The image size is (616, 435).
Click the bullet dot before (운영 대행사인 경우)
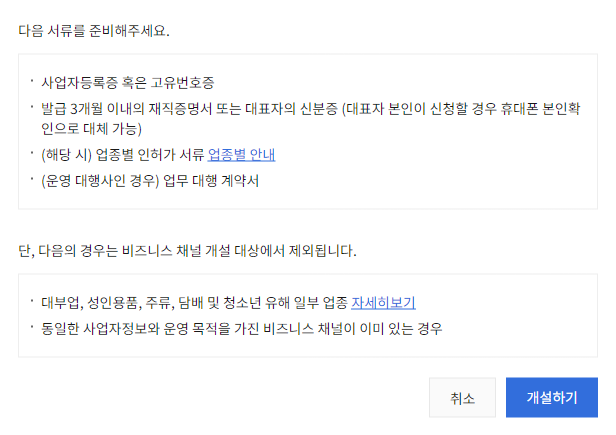coord(31,179)
